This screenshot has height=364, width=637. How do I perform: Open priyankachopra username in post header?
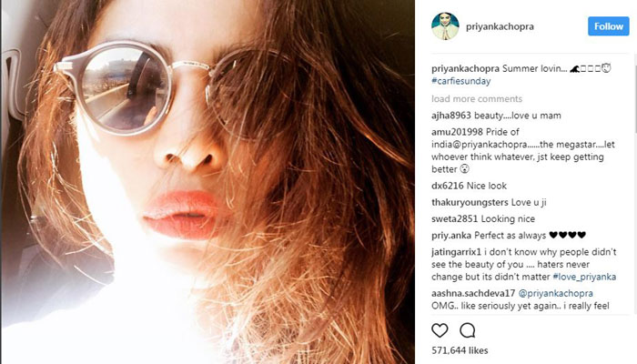click(x=500, y=26)
